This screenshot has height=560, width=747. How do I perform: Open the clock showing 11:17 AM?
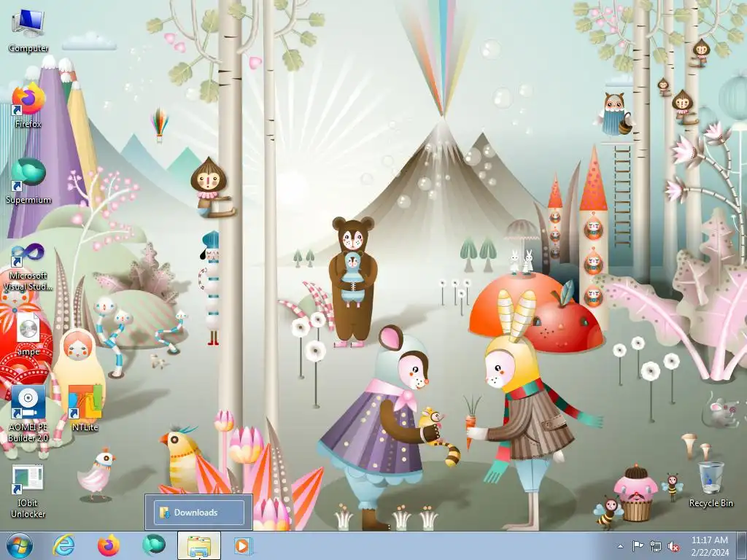click(710, 546)
